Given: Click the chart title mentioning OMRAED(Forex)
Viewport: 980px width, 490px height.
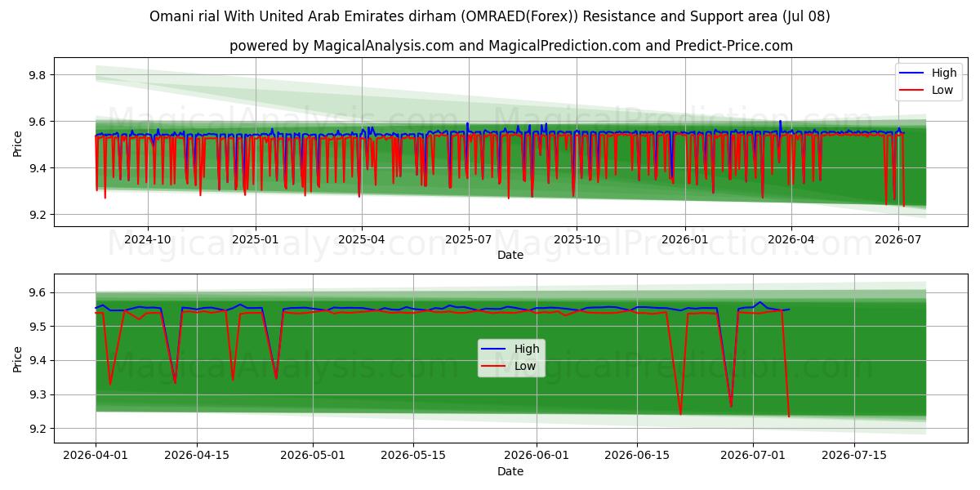Looking at the screenshot, I should point(490,16).
